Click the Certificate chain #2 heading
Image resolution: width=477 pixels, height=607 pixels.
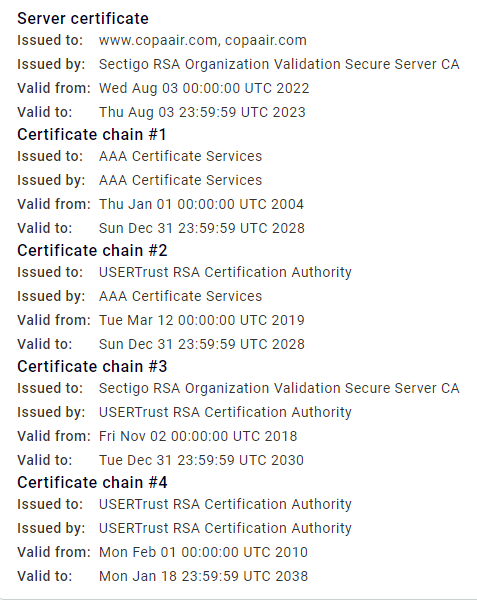(92, 250)
